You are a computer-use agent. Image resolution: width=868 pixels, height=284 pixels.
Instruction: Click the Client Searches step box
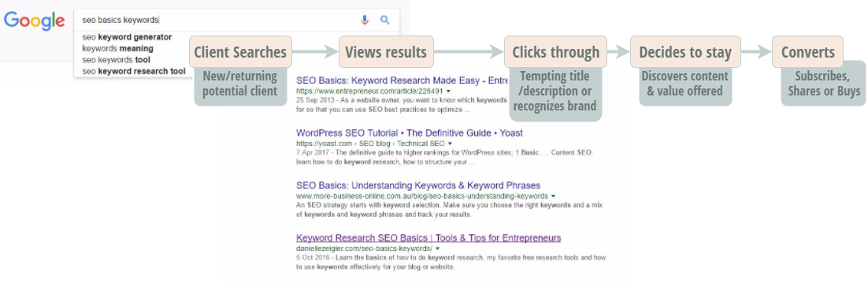(x=240, y=52)
